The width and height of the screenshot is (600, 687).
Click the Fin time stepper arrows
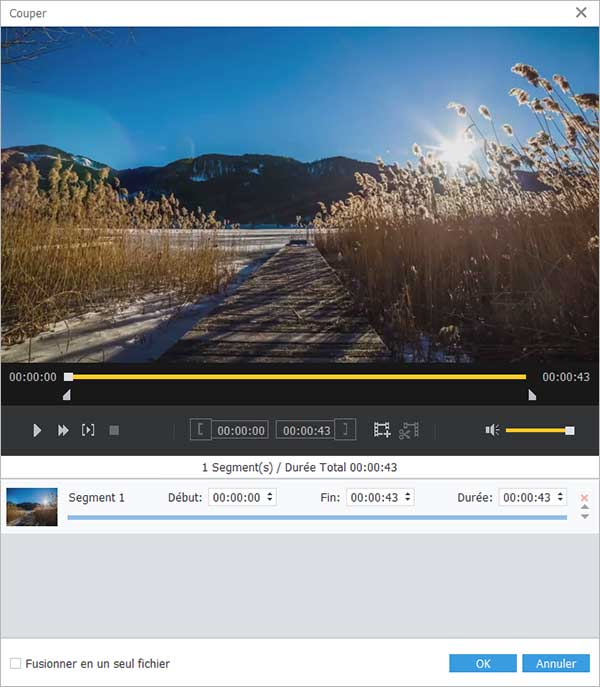coord(408,498)
